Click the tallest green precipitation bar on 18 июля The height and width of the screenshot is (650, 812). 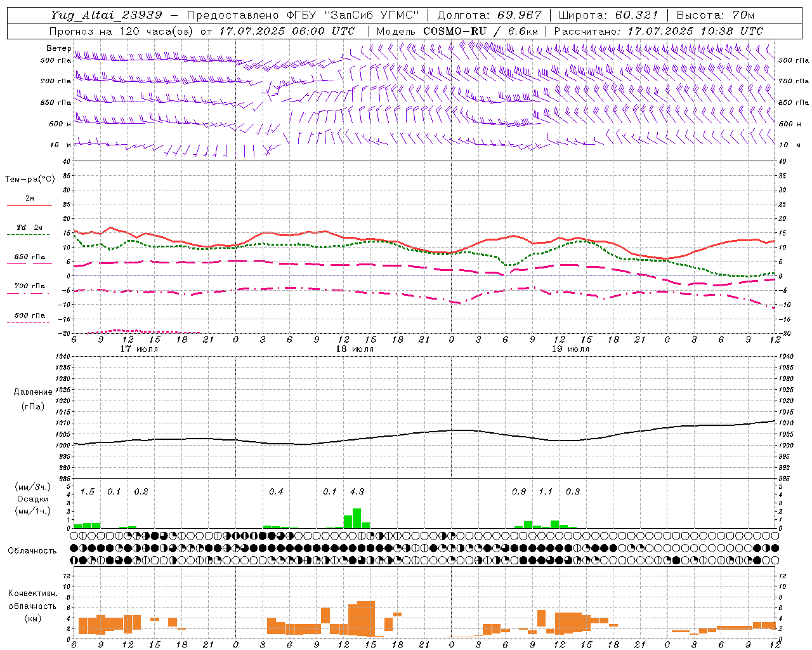pyautogui.click(x=357, y=518)
